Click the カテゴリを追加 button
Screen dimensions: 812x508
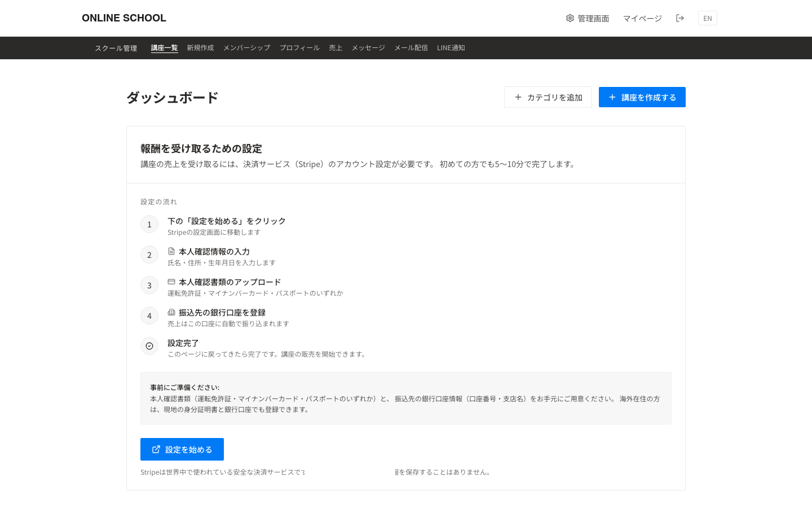pyautogui.click(x=548, y=97)
